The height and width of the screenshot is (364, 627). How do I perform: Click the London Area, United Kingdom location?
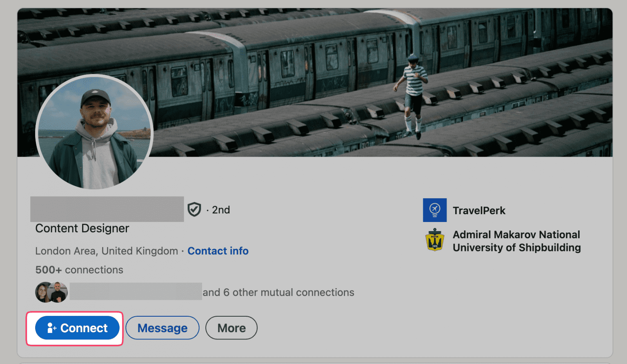tap(107, 251)
